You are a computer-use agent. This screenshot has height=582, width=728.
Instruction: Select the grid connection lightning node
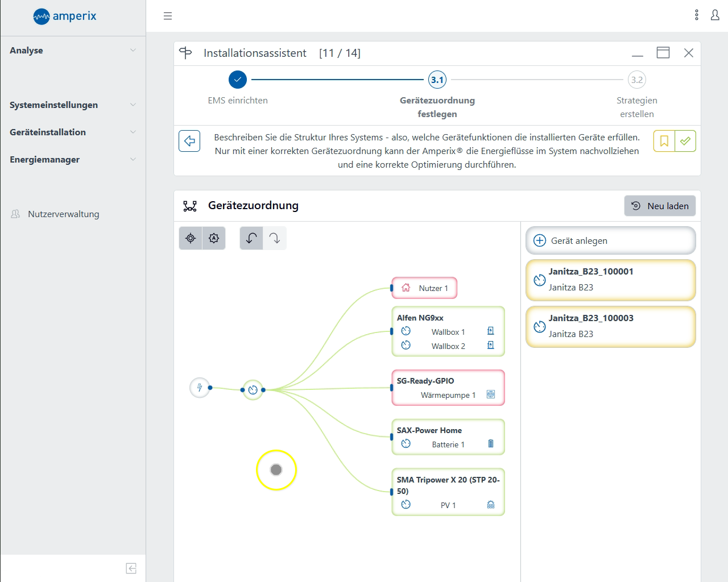pyautogui.click(x=200, y=388)
